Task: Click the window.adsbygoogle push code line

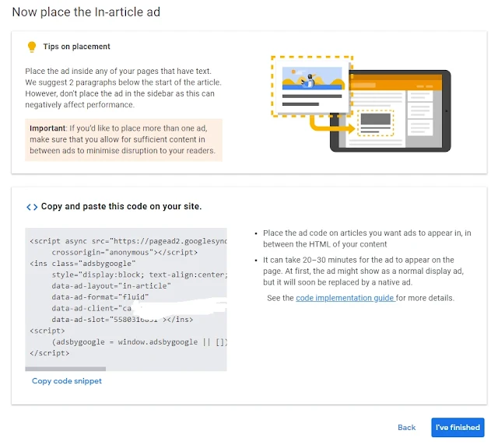Action: coord(139,342)
